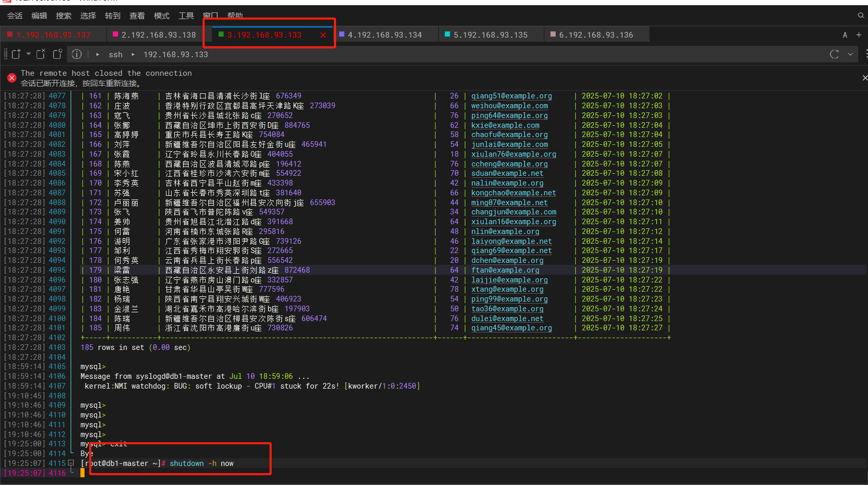Click the 'shutdown -h now' command text
The width and height of the screenshot is (868, 485).
(202, 463)
